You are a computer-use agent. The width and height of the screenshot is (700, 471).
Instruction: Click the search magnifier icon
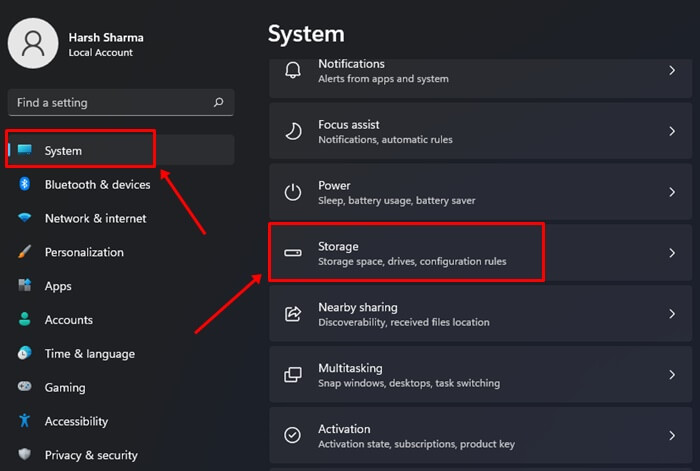[218, 102]
